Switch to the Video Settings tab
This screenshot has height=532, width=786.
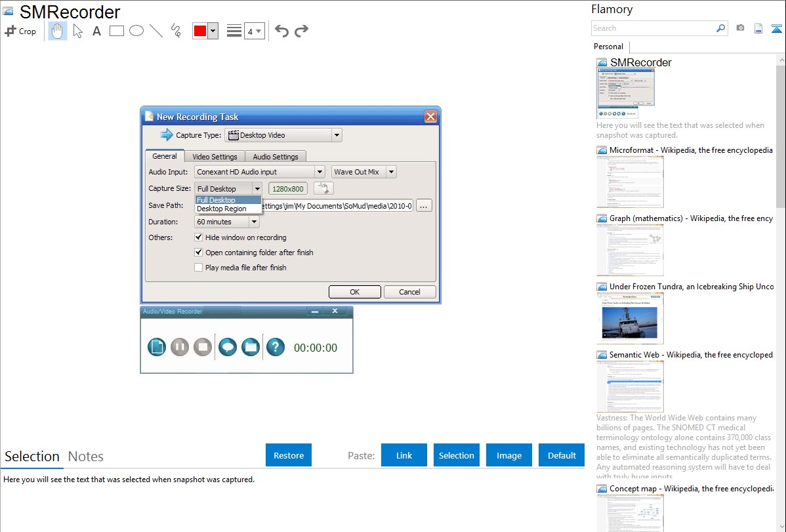tap(215, 156)
